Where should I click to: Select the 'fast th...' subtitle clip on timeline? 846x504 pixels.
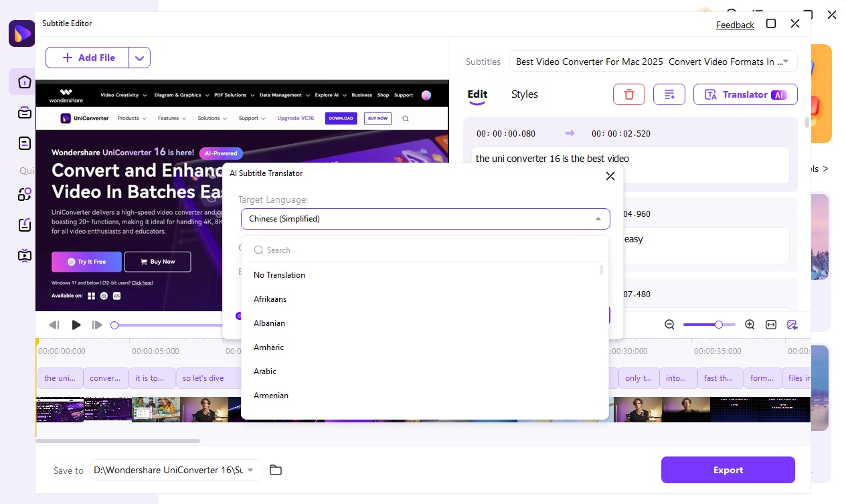click(x=720, y=378)
